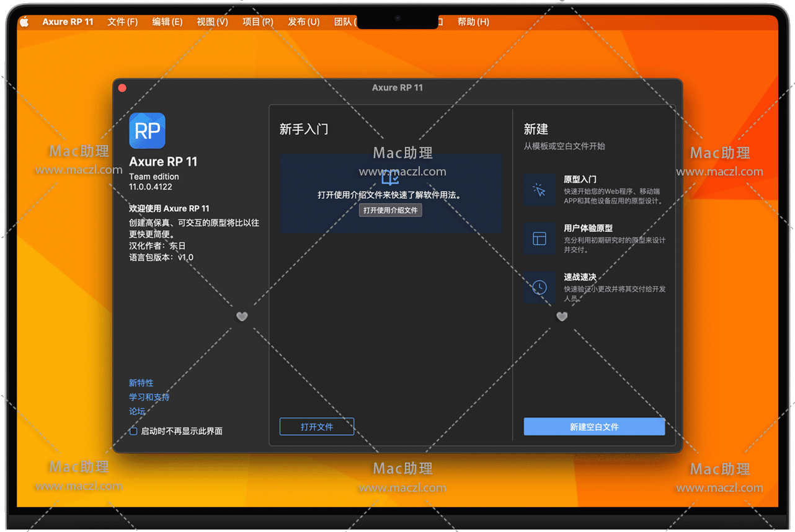
Task: Open the 帮助 (H) menu
Action: (x=473, y=22)
